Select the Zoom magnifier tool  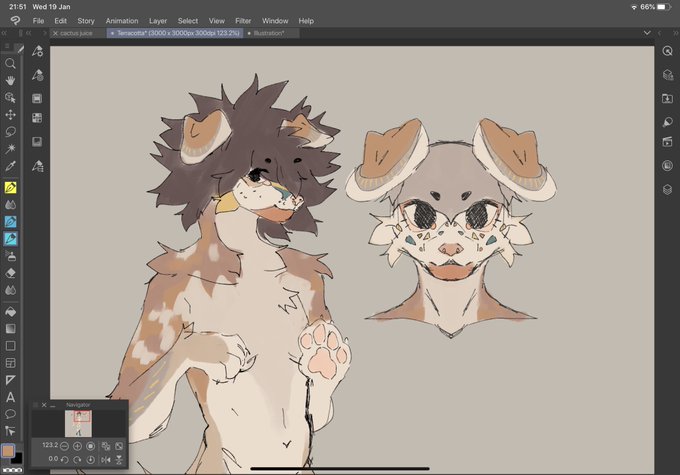point(10,63)
